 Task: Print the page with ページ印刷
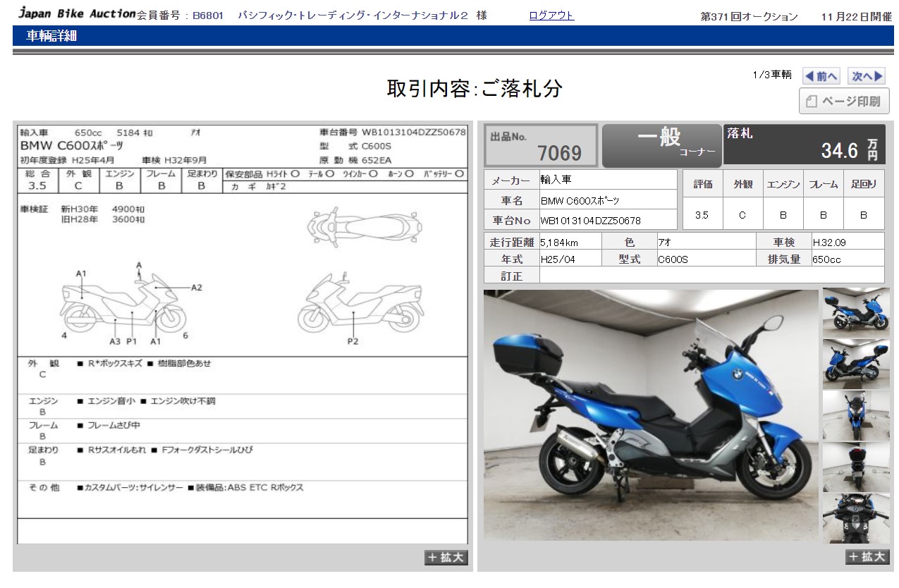click(844, 101)
